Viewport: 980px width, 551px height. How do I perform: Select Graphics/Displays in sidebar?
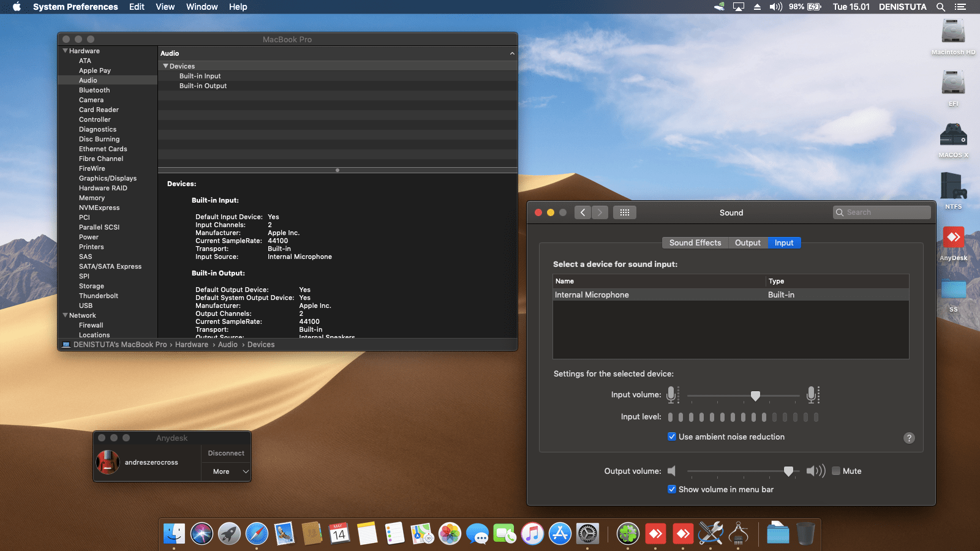[108, 178]
